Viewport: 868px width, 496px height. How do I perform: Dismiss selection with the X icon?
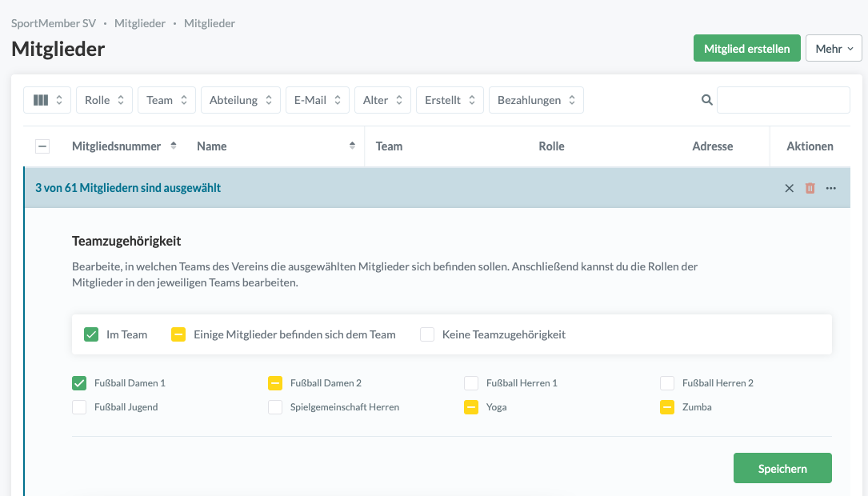pos(789,188)
